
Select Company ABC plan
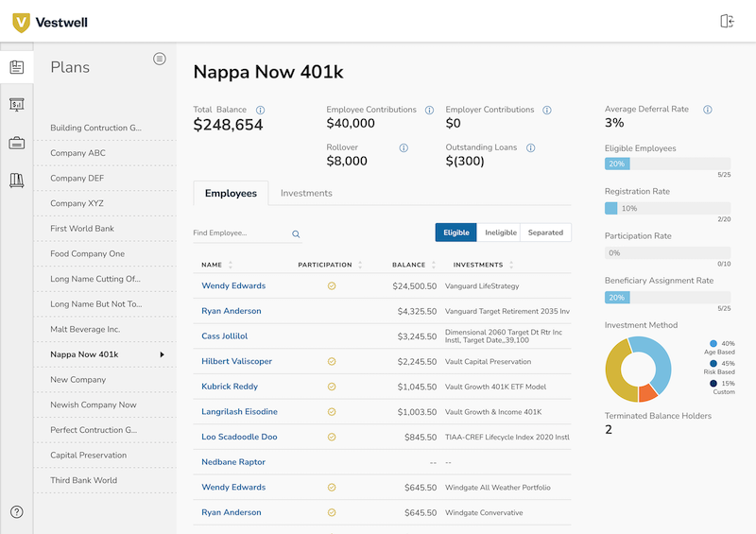(105, 153)
